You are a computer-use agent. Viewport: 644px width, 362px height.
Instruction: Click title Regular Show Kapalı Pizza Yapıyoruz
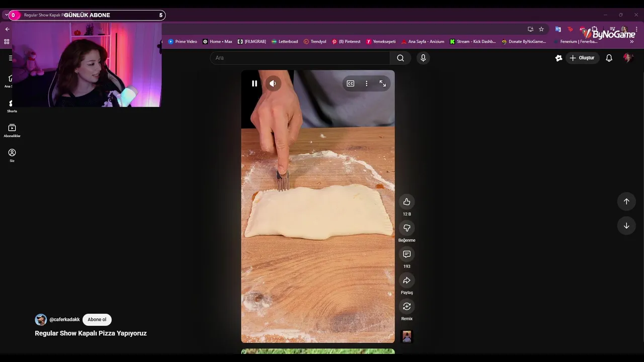(91, 333)
